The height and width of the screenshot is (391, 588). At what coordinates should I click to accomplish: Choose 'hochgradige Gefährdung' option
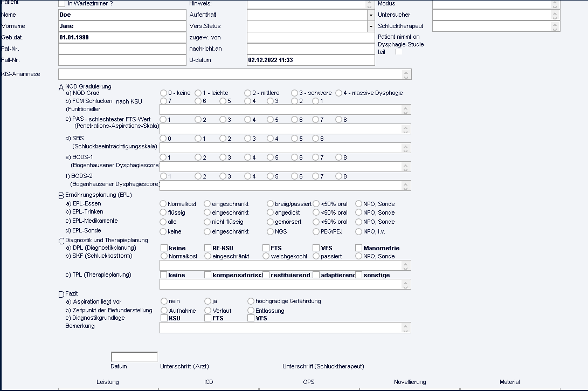click(x=251, y=301)
